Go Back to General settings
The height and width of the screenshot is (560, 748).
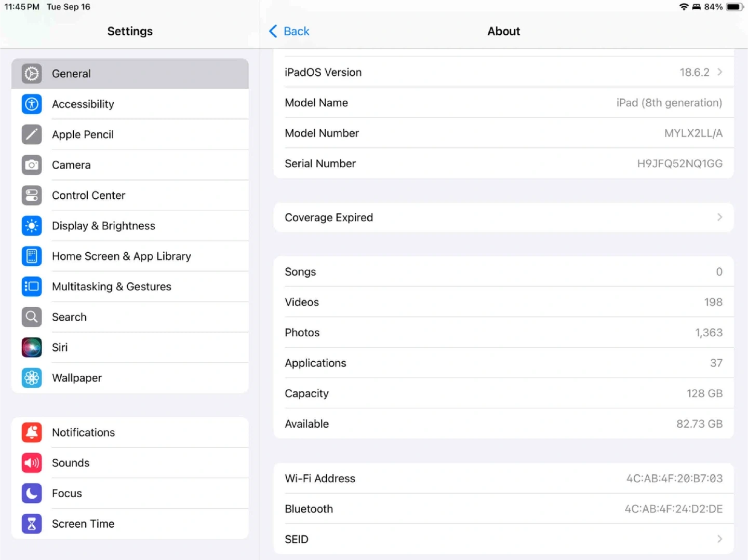(289, 31)
